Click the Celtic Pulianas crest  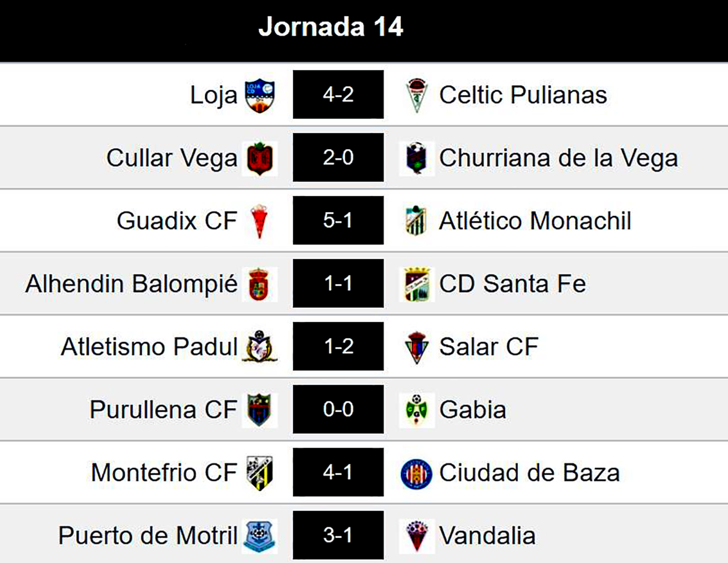416,95
